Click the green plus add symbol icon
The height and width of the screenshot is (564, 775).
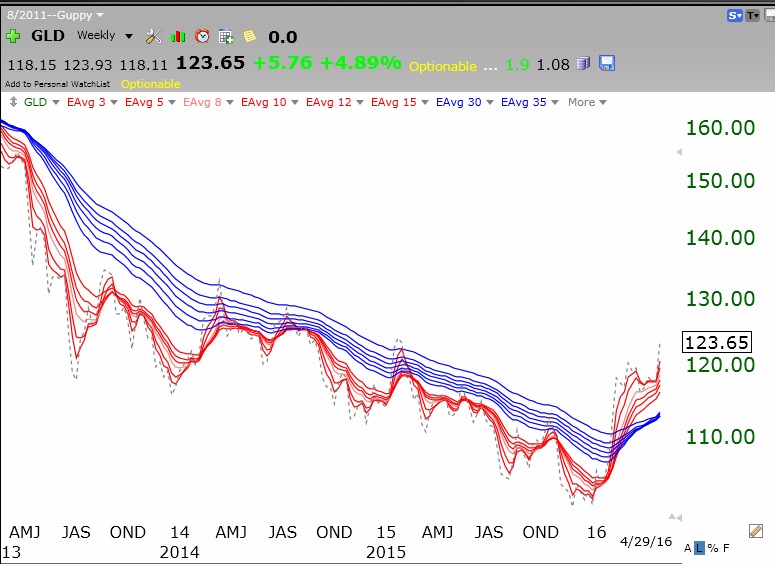pyautogui.click(x=11, y=36)
